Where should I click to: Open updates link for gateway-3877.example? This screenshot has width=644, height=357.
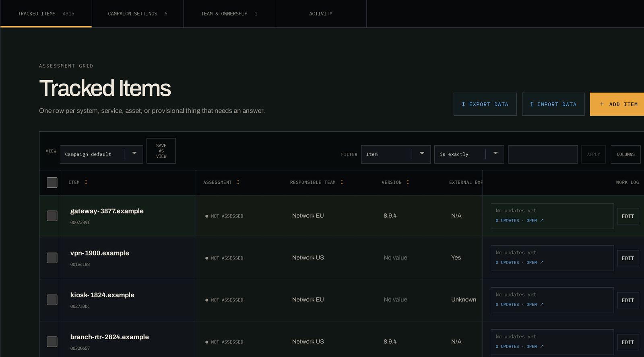point(519,220)
